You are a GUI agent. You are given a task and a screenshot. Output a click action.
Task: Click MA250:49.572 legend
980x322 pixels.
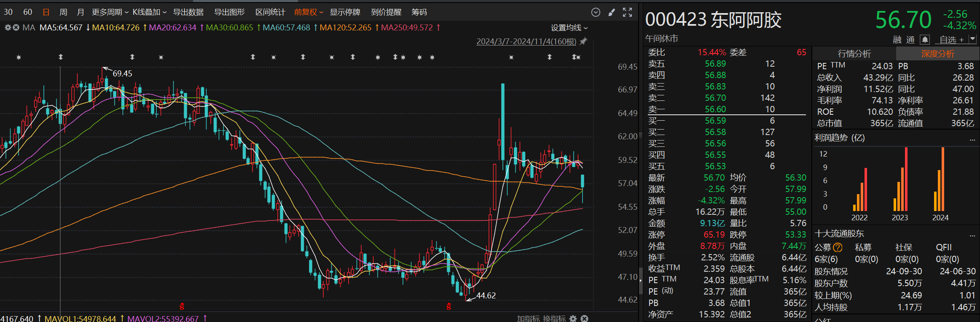tap(407, 28)
